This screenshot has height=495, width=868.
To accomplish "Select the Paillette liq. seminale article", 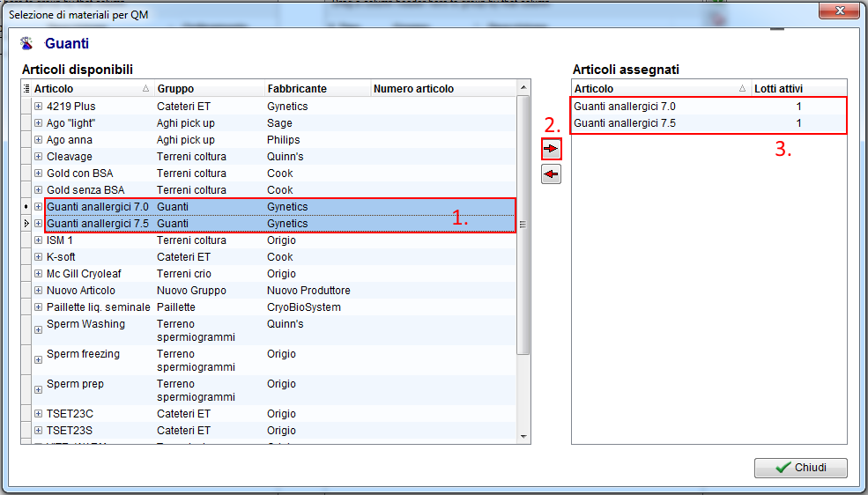I will coord(98,307).
